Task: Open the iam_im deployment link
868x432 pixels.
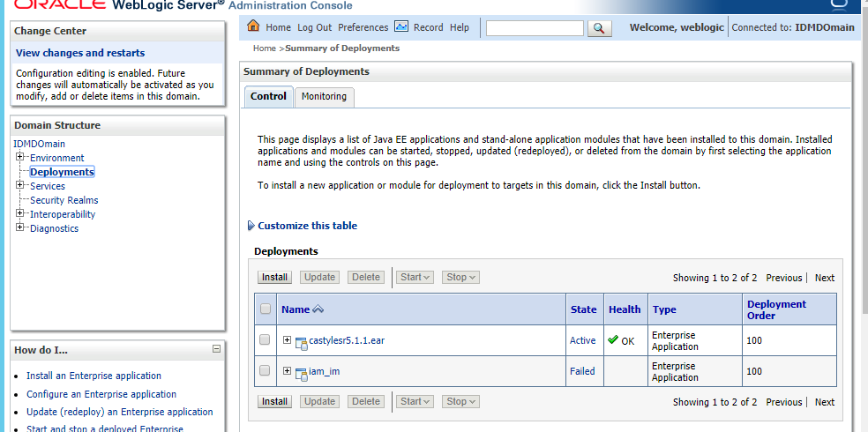Action: click(x=325, y=371)
